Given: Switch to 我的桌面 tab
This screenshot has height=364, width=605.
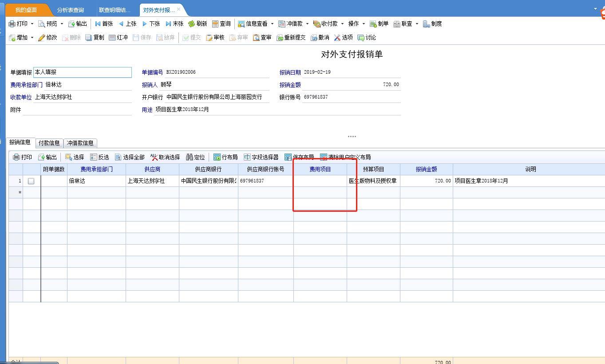Looking at the screenshot, I should coord(26,10).
